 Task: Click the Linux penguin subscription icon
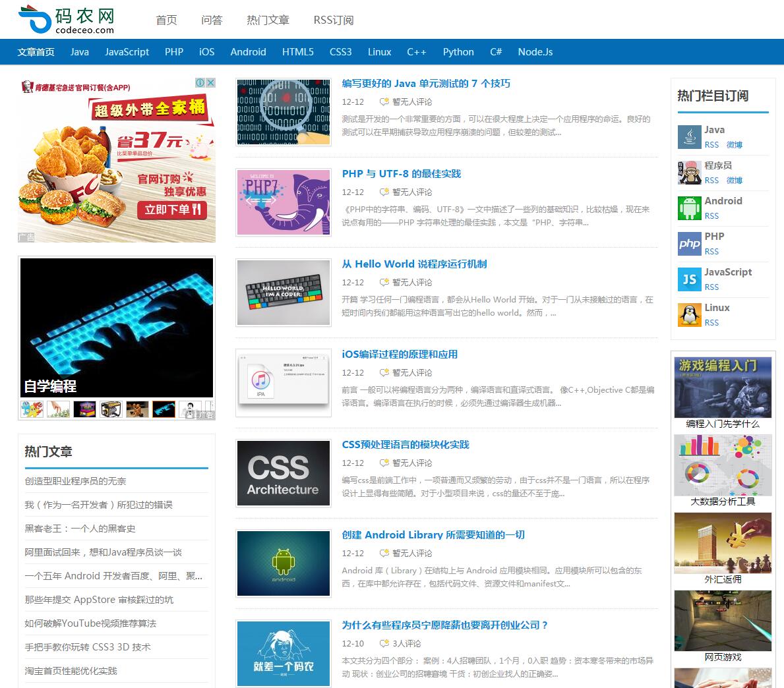[x=690, y=315]
